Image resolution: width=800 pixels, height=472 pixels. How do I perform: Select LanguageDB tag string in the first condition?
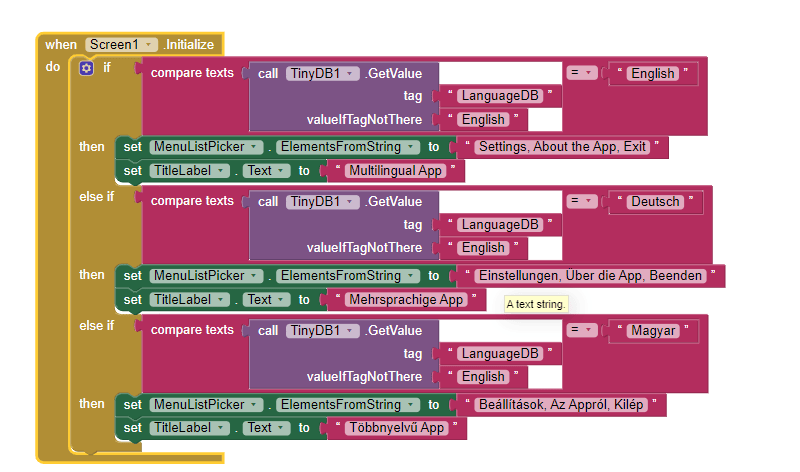coord(500,96)
